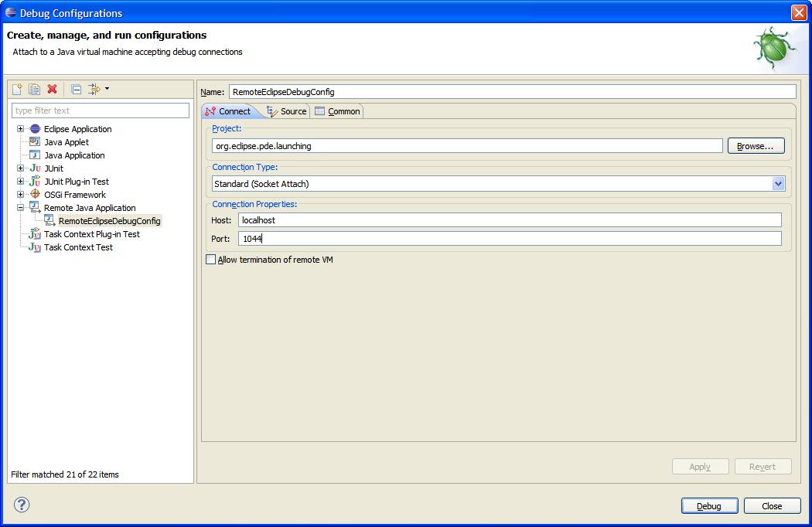The height and width of the screenshot is (527, 812).
Task: Select the JUnit configuration type
Action: tap(53, 168)
